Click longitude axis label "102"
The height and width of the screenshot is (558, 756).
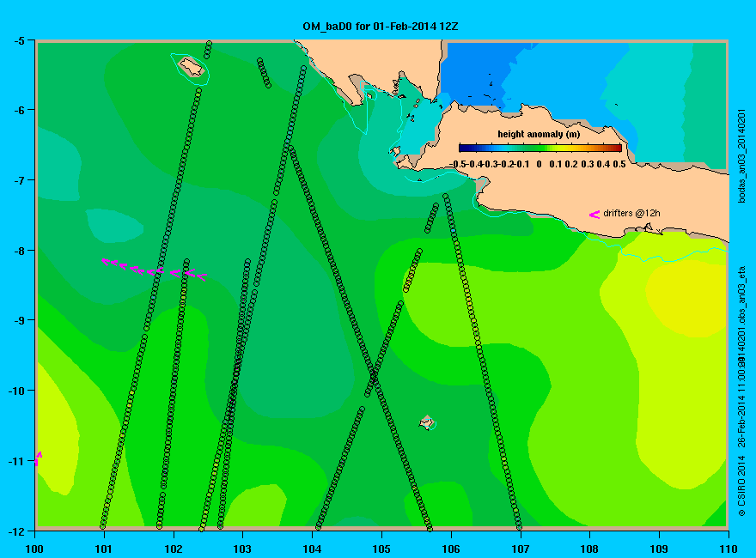[173, 549]
